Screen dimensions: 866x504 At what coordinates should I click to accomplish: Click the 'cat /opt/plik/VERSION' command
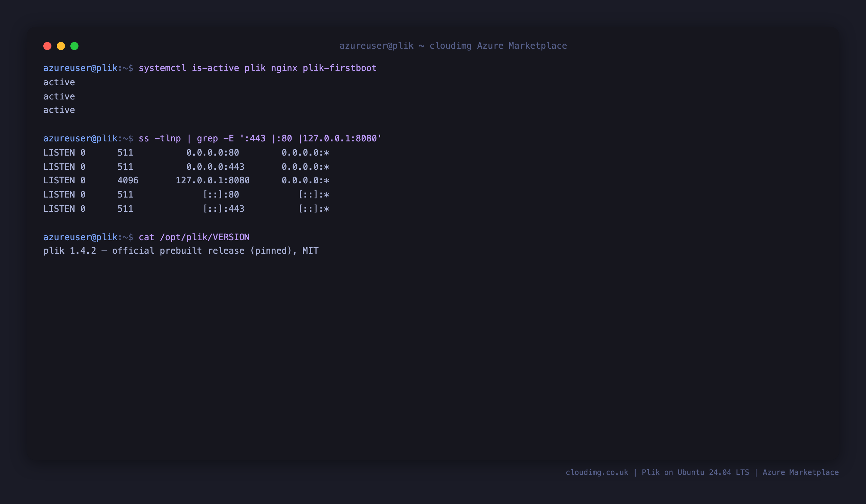(x=194, y=237)
